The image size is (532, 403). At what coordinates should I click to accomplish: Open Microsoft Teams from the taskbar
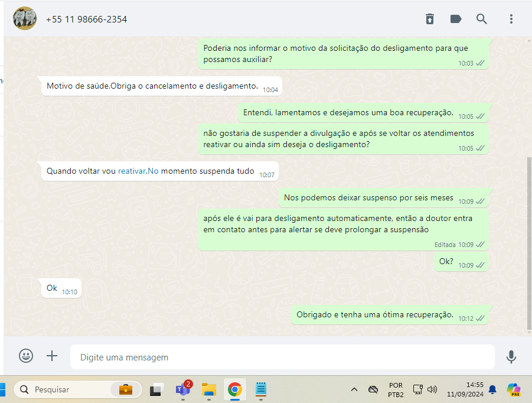coord(183,389)
